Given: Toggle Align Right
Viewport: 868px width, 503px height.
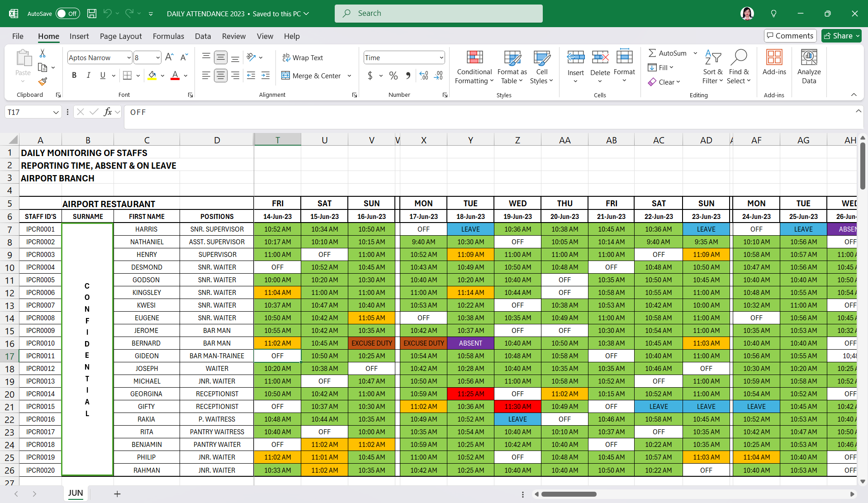Looking at the screenshot, I should click(x=235, y=76).
